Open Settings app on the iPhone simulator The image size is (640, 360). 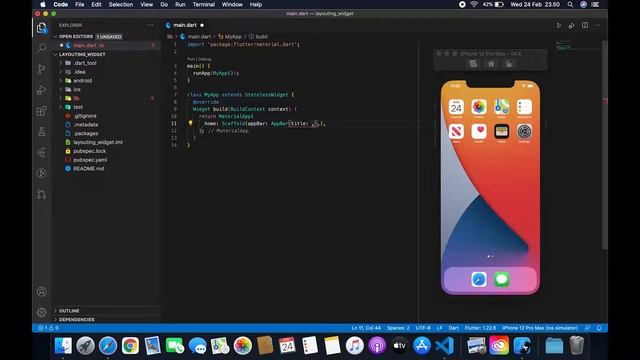click(x=524, y=132)
